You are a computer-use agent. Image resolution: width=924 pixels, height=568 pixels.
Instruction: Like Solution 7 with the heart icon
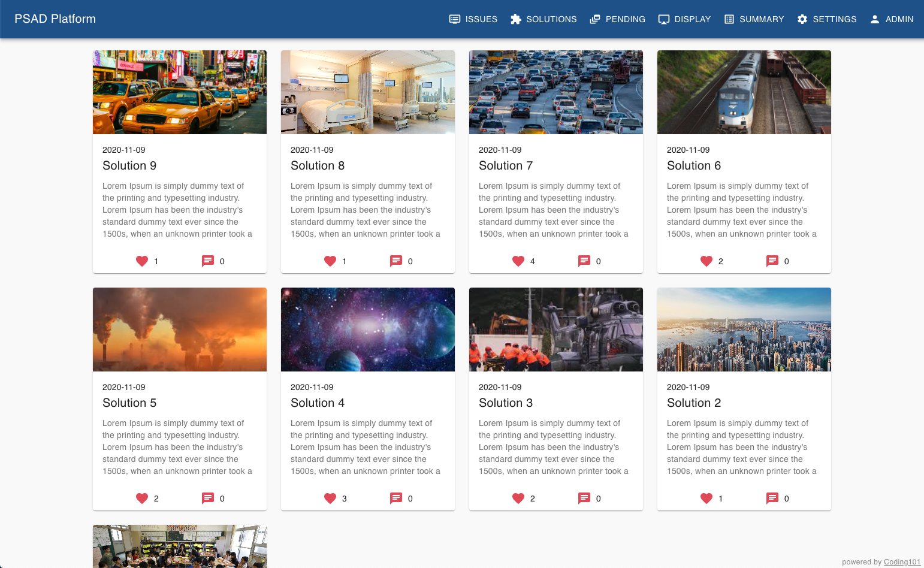(x=518, y=261)
